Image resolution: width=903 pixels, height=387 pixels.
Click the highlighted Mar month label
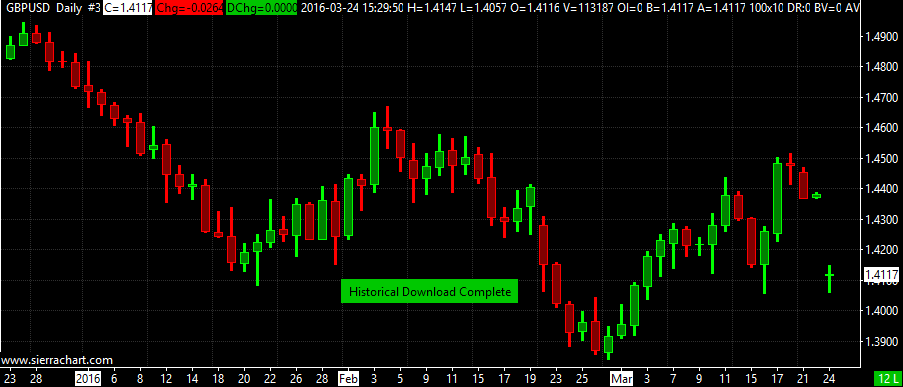(x=622, y=378)
